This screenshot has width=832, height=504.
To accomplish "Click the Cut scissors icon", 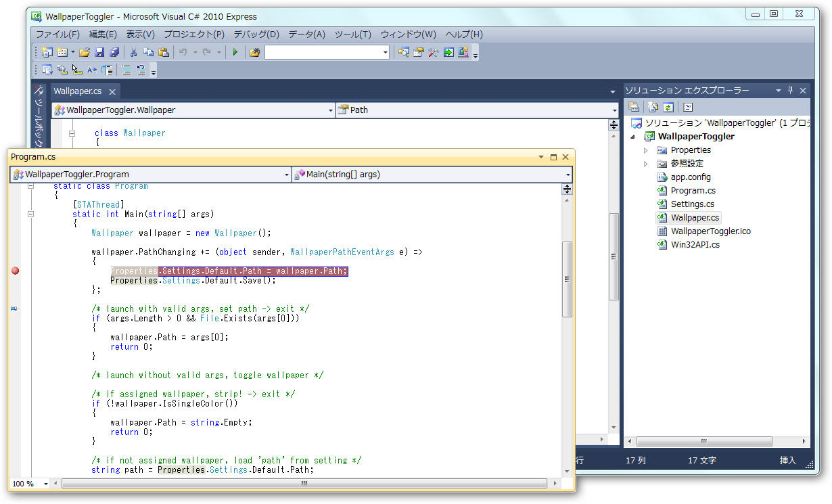I will pyautogui.click(x=134, y=52).
